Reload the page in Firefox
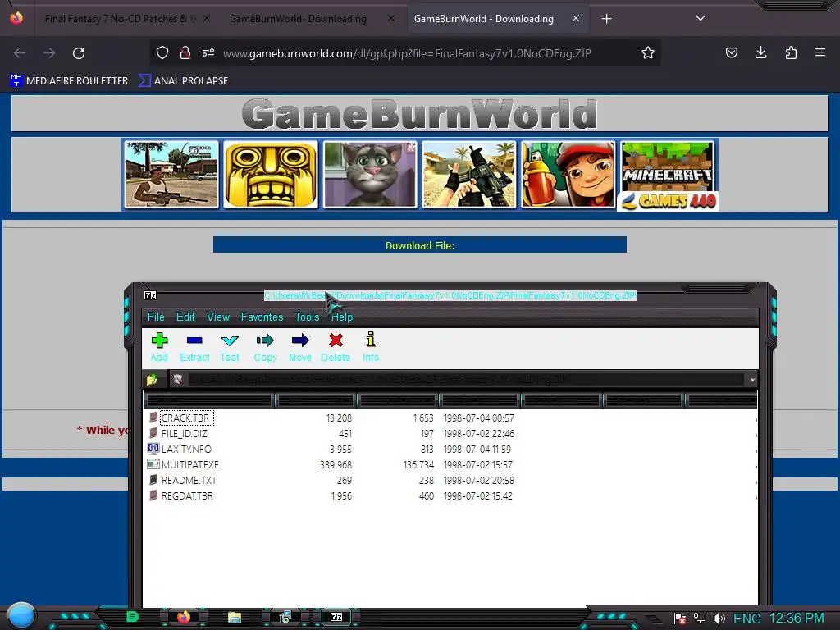Screen dimensions: 840x630 pyautogui.click(x=79, y=53)
